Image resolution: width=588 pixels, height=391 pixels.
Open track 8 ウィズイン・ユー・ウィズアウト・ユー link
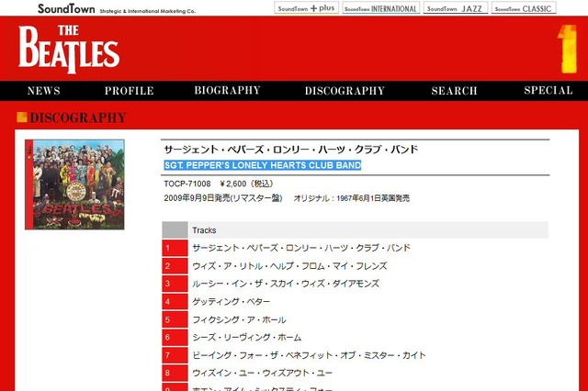(x=262, y=373)
